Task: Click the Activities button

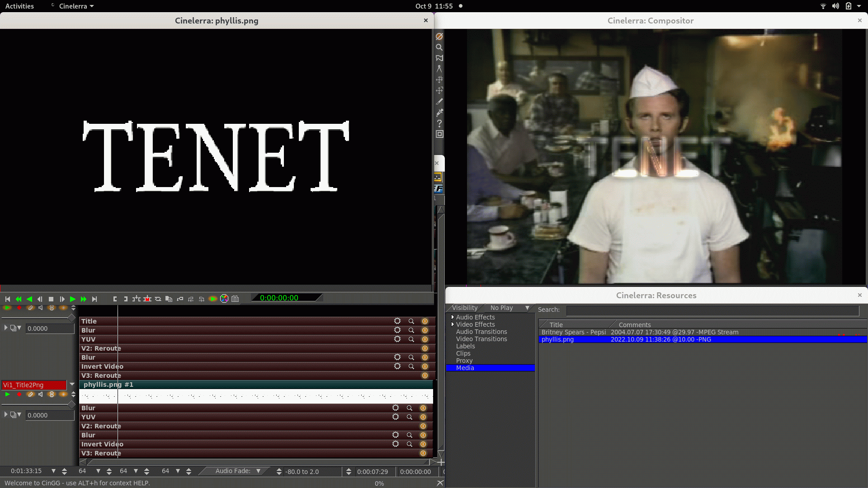Action: click(19, 6)
